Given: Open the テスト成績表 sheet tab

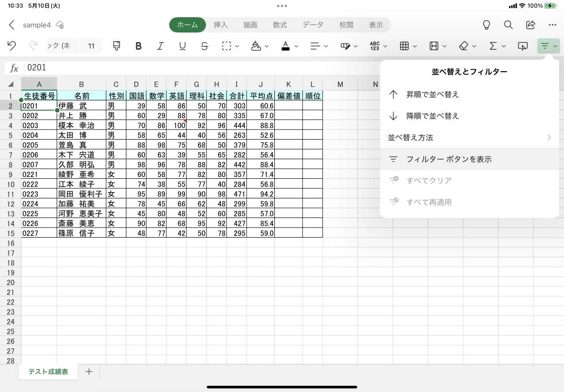Looking at the screenshot, I should 48,371.
